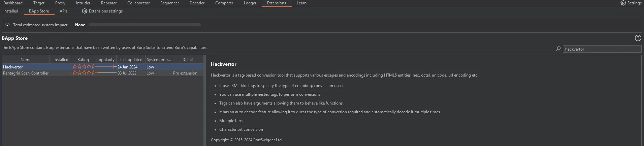Click Pentagrid Scan Controller's star rating

pos(84,73)
